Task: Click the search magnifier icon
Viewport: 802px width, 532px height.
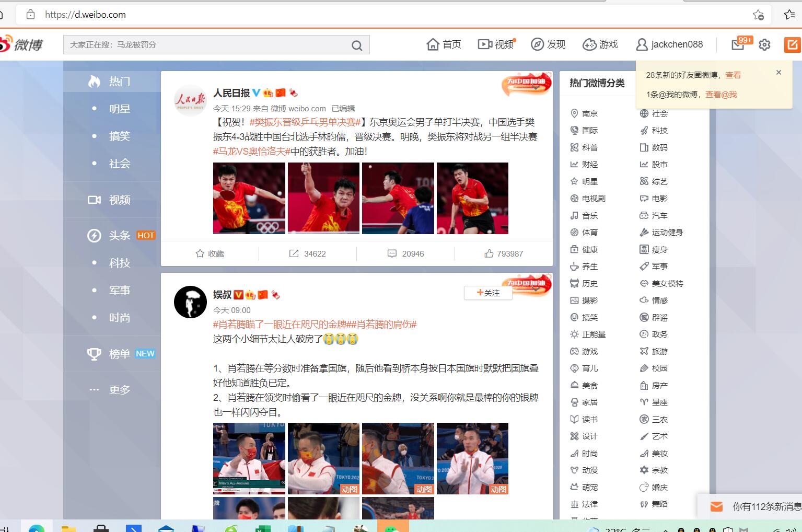Action: click(357, 45)
